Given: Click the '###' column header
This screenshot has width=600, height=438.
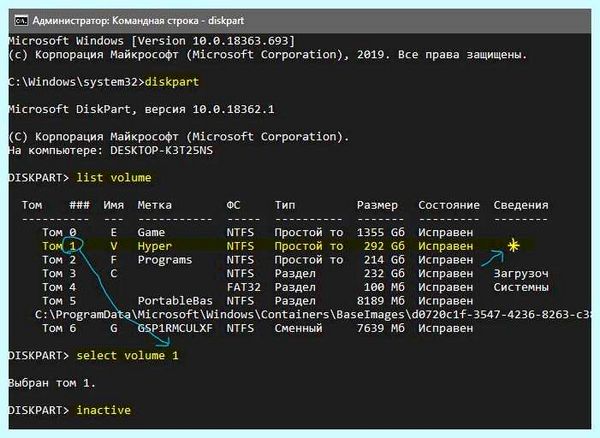Looking at the screenshot, I should click(x=80, y=205).
